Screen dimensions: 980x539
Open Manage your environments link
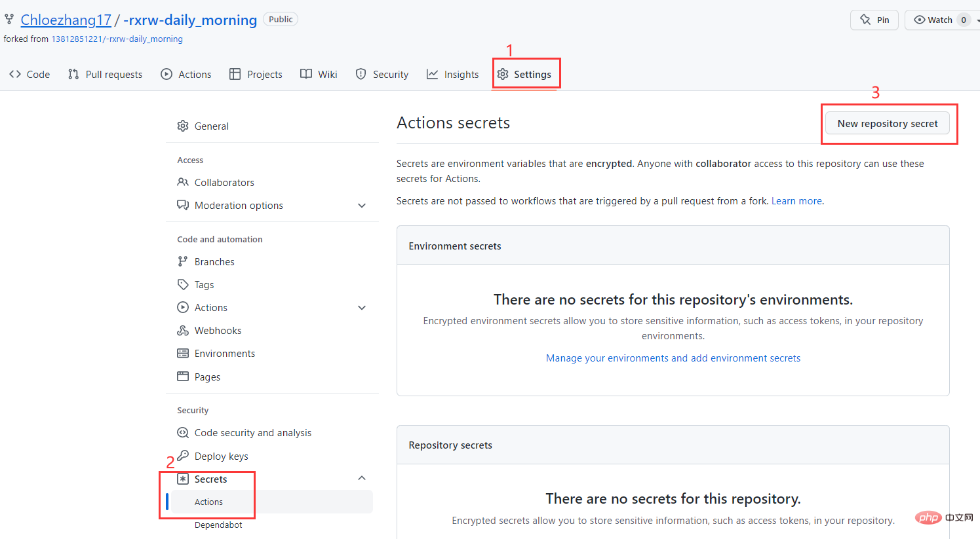[x=673, y=358]
